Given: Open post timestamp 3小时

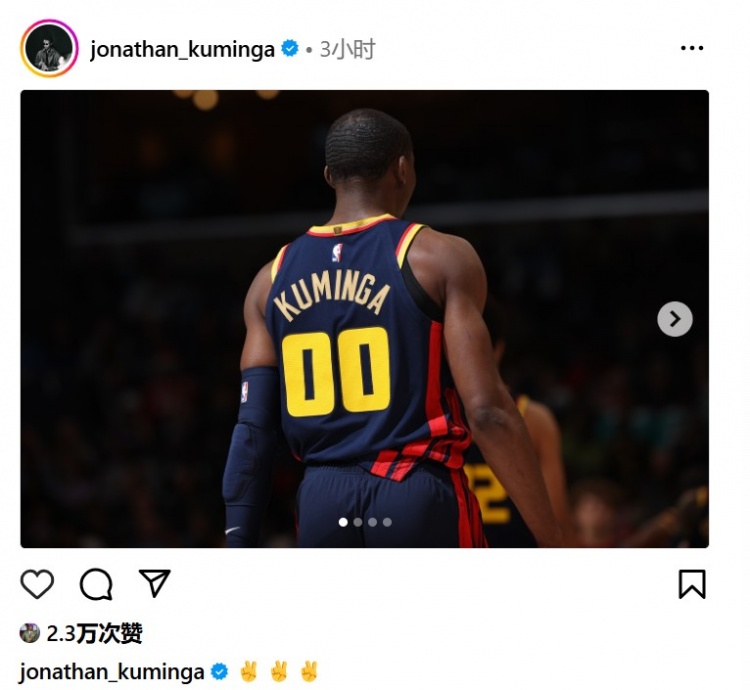Looking at the screenshot, I should pos(347,49).
